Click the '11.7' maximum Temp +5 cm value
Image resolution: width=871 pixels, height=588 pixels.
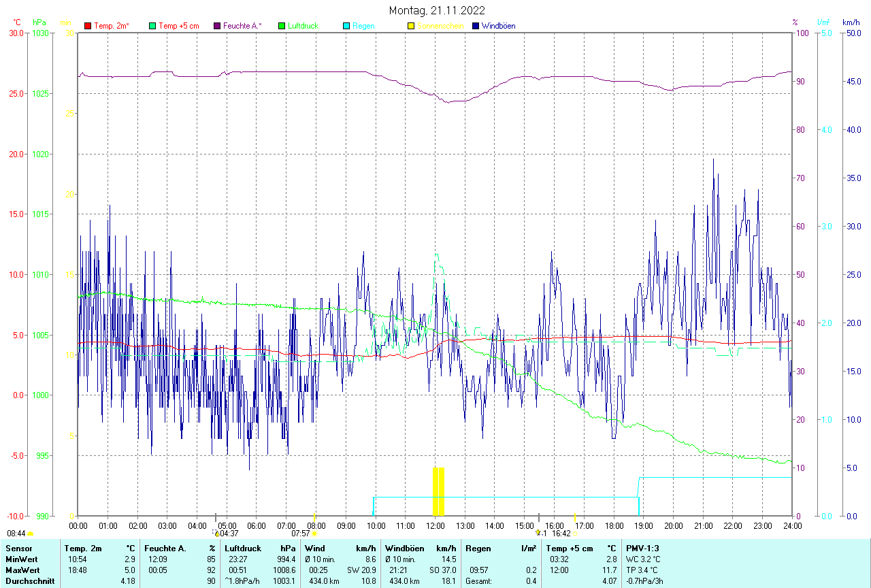click(609, 570)
